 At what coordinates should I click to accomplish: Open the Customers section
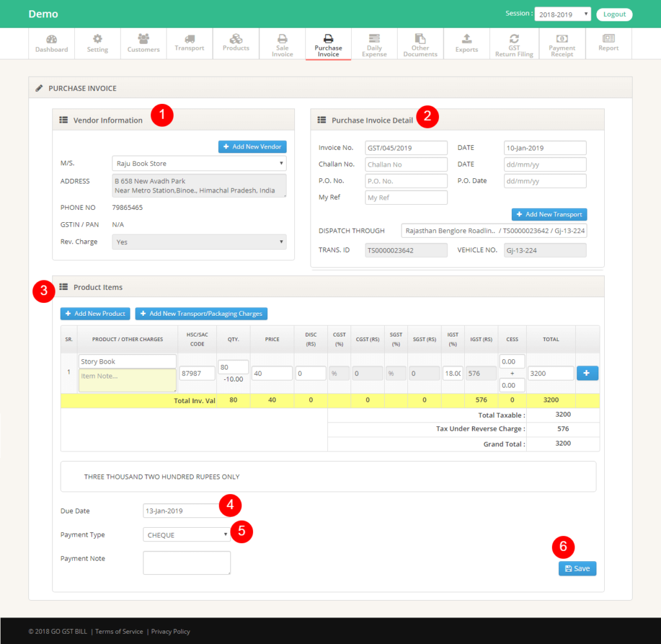(x=143, y=43)
